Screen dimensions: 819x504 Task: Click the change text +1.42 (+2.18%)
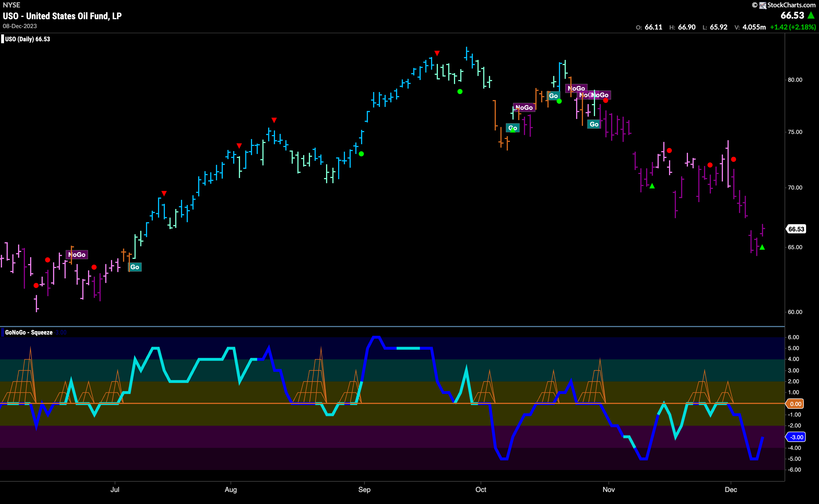pyautogui.click(x=793, y=27)
